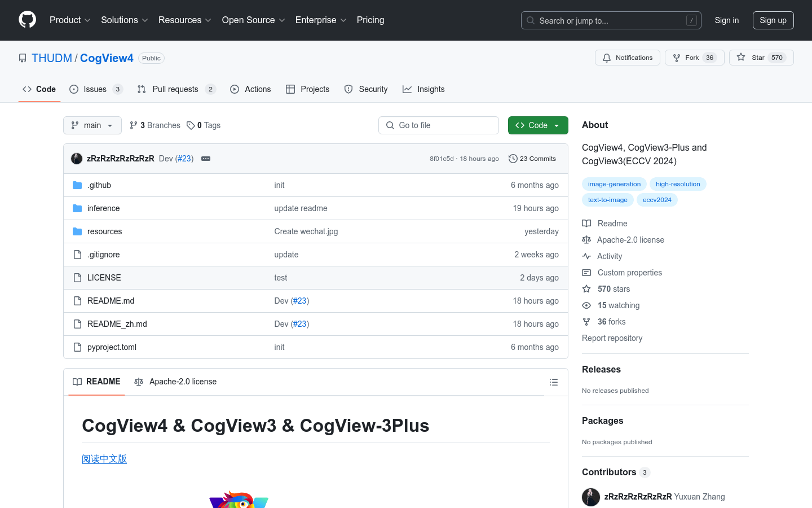Switch to the Insights tab

click(x=423, y=89)
